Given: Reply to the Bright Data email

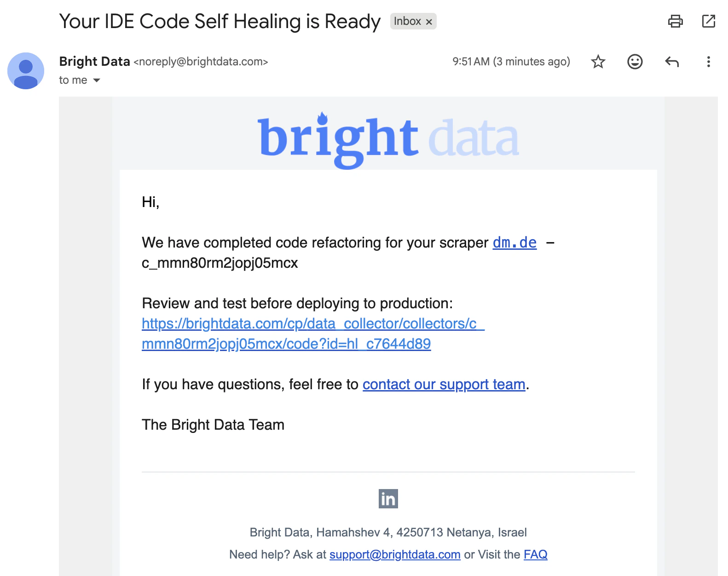Looking at the screenshot, I should coord(672,62).
